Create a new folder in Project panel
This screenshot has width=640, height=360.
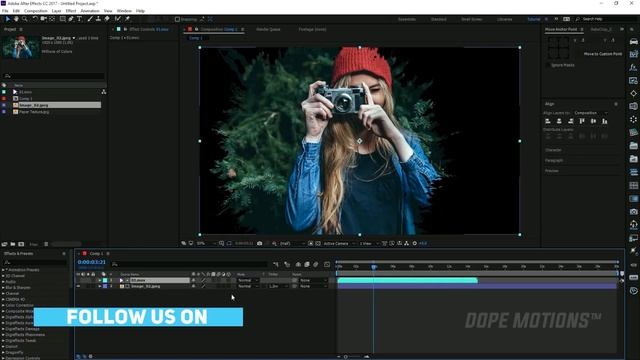click(x=13, y=244)
